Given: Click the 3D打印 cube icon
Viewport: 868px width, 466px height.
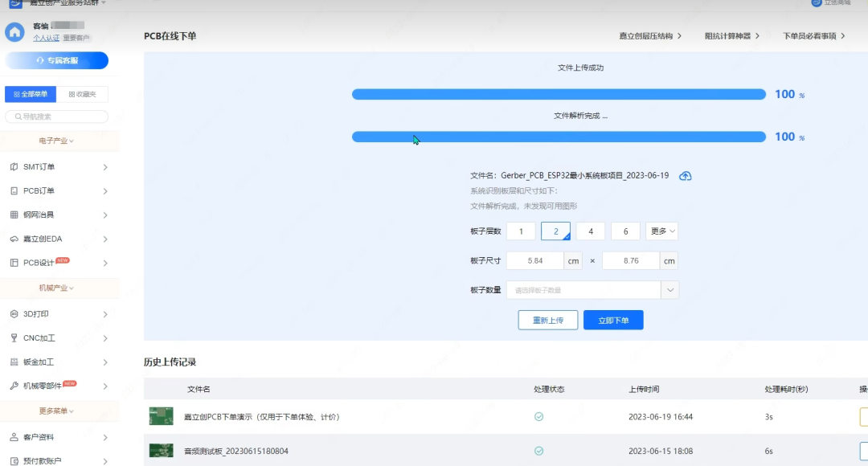Looking at the screenshot, I should pyautogui.click(x=14, y=314).
